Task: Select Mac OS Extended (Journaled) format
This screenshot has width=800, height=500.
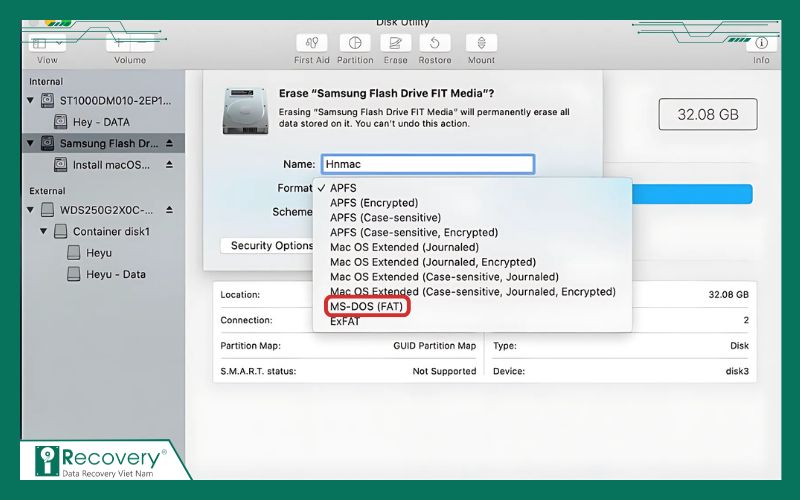Action: click(404, 247)
